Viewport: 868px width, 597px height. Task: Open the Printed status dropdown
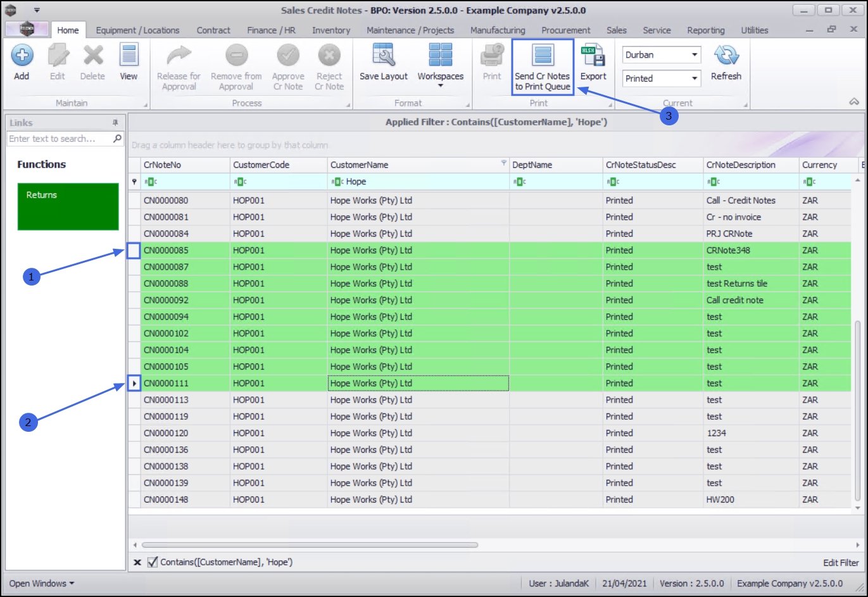pyautogui.click(x=695, y=79)
